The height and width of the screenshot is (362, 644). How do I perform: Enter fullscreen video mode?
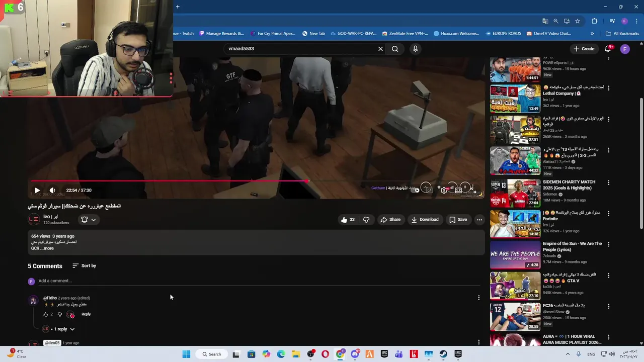(473, 190)
